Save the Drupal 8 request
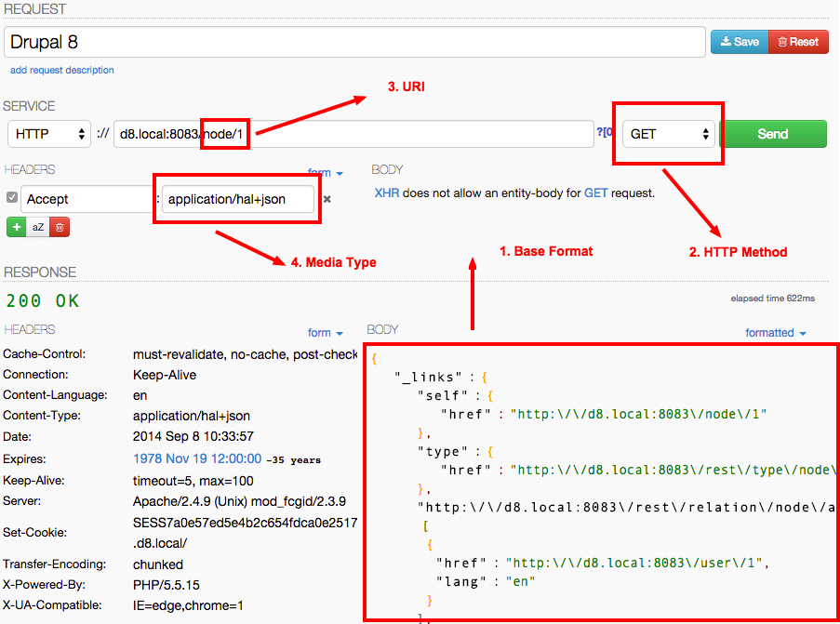 point(740,42)
